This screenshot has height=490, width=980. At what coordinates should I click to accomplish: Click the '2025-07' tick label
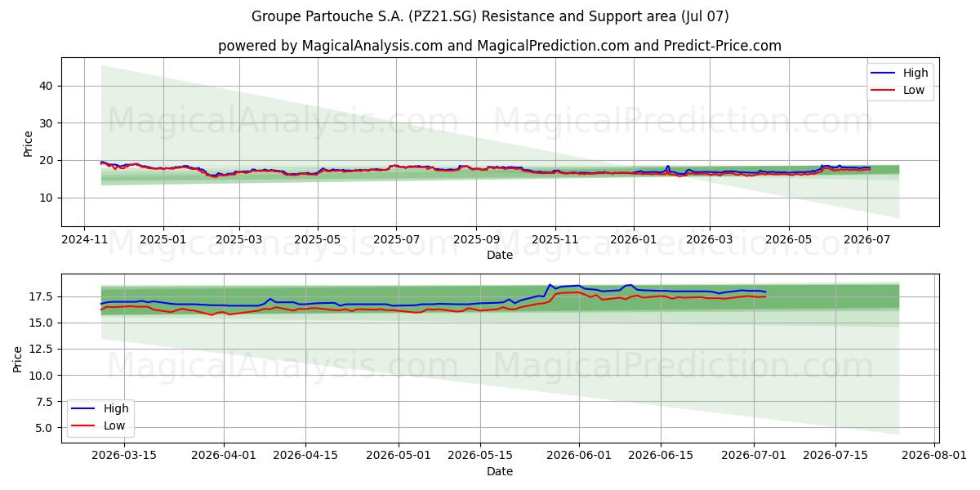396,239
